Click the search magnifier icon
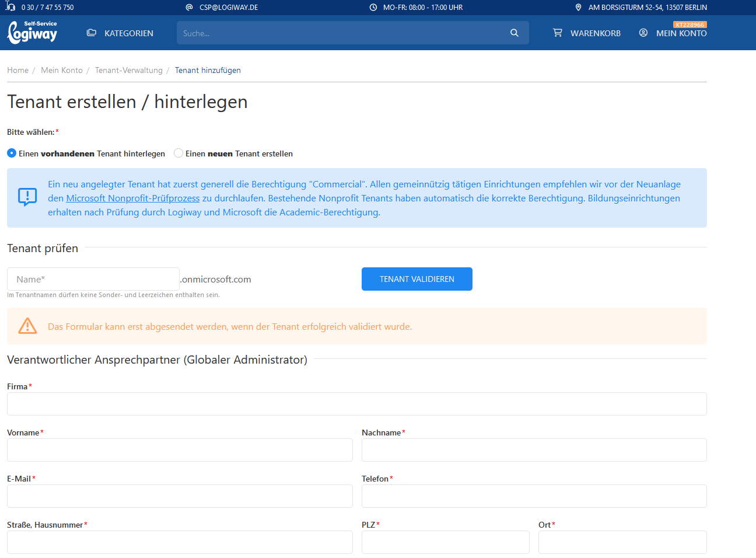Screen dimensions: 756x558 [514, 33]
